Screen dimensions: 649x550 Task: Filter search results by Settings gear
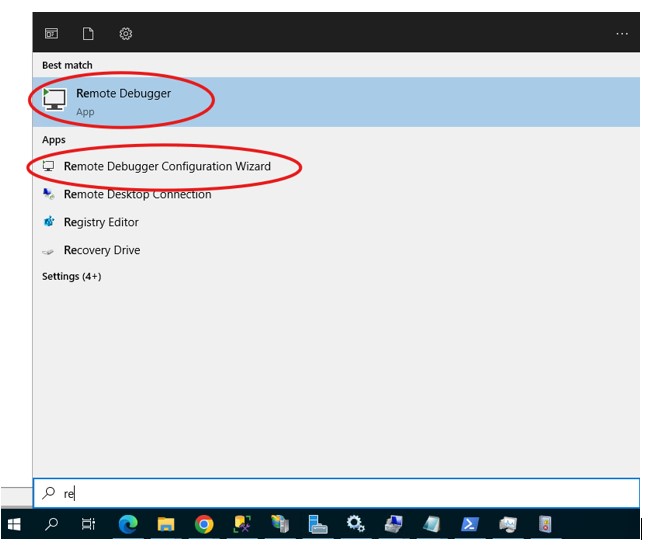(126, 34)
